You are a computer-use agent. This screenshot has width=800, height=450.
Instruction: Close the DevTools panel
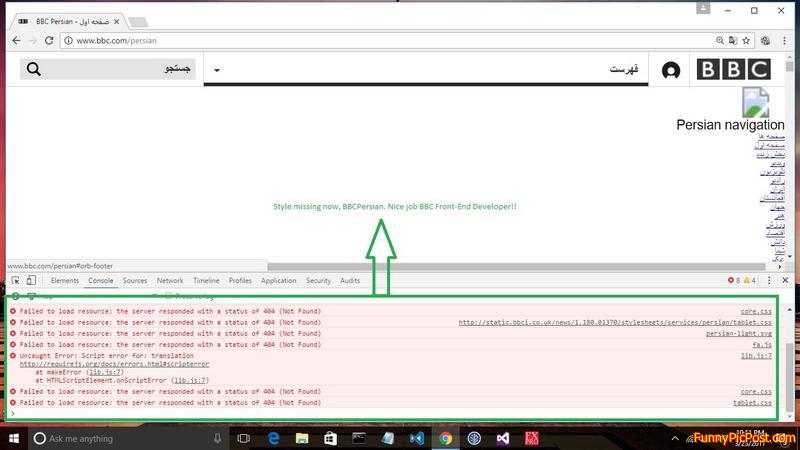point(785,280)
